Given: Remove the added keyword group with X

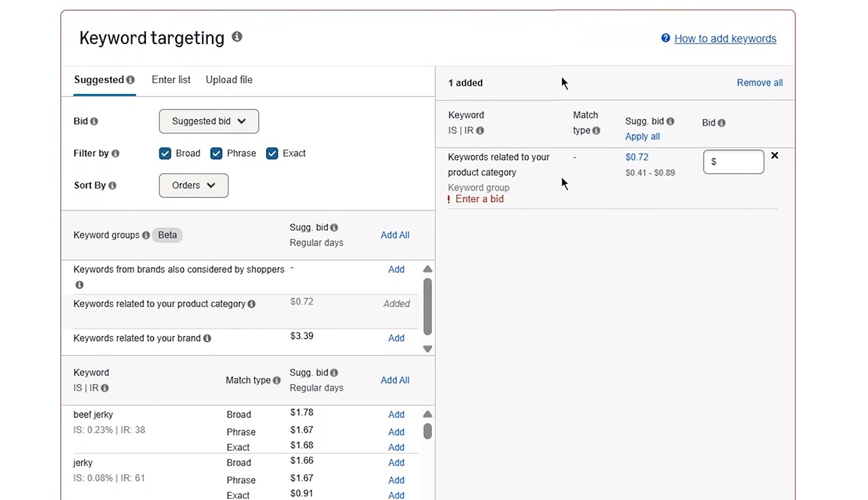Looking at the screenshot, I should [775, 155].
